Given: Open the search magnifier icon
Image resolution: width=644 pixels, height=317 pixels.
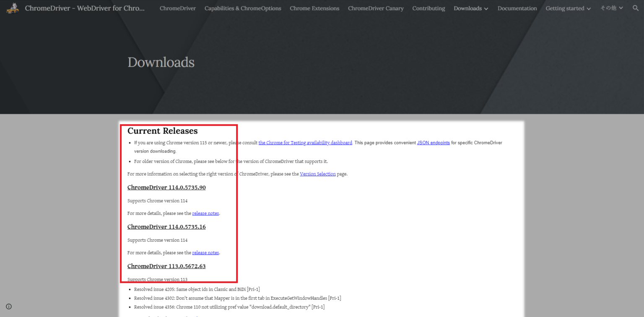Looking at the screenshot, I should pos(636,8).
